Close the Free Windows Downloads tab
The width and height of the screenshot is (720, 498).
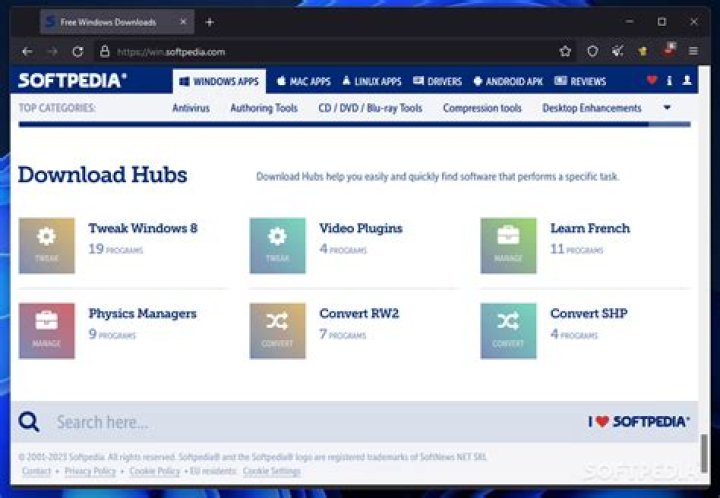click(183, 22)
